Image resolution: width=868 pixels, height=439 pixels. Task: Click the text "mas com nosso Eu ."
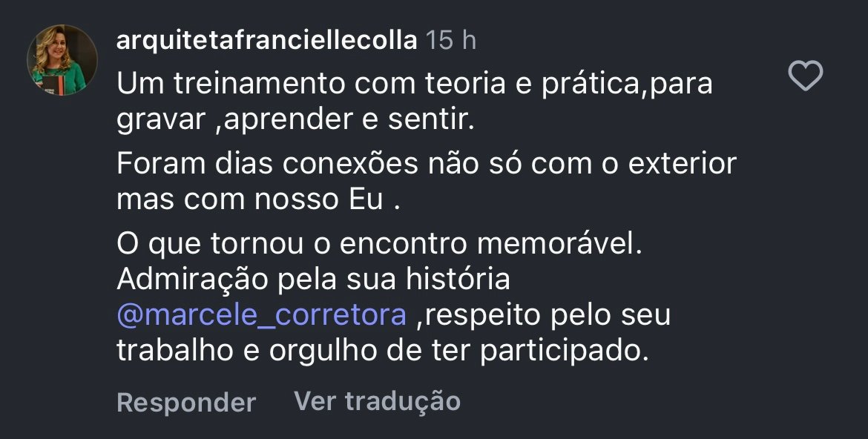tap(259, 201)
